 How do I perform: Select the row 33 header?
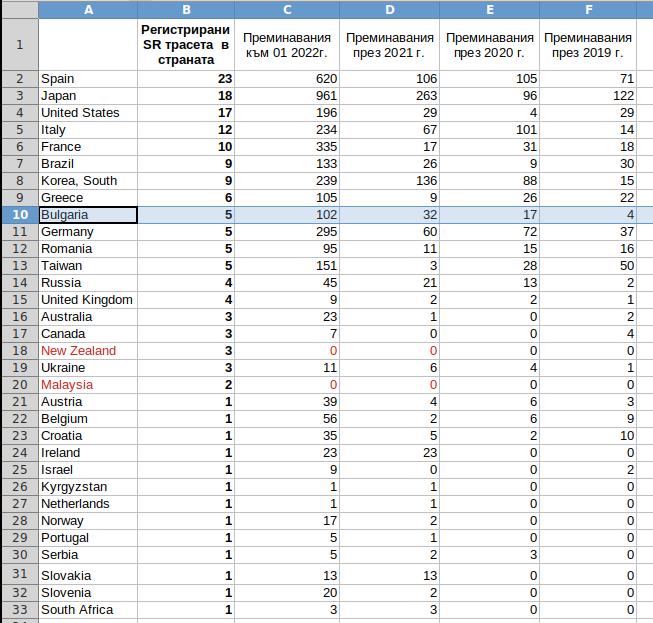[19, 610]
